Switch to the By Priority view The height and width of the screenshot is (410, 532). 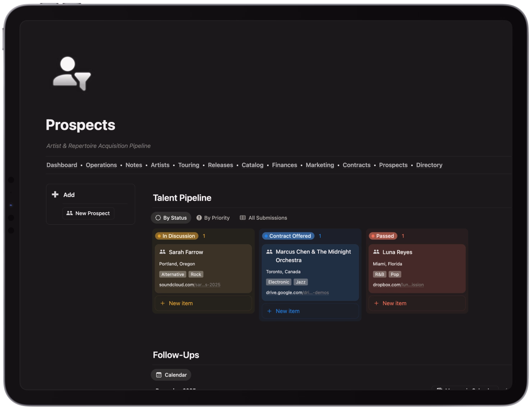pos(213,218)
